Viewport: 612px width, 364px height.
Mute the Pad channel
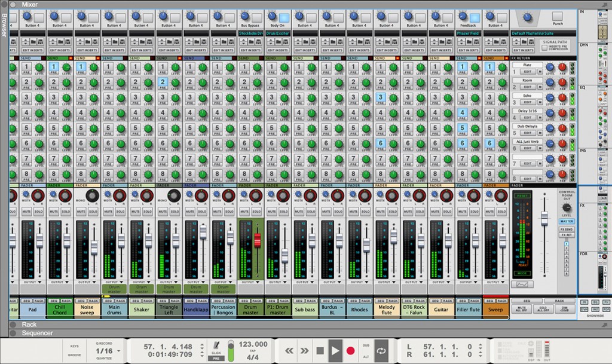(x=27, y=212)
